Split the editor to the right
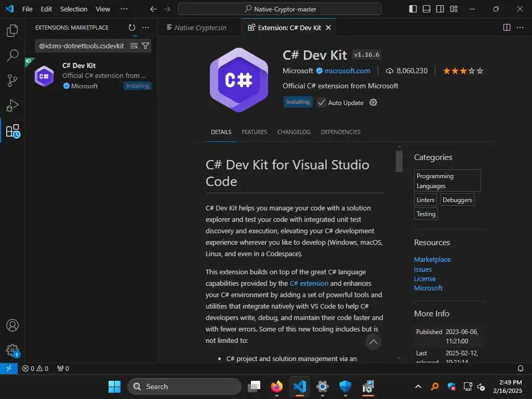Image resolution: width=532 pixels, height=399 pixels. click(x=507, y=28)
